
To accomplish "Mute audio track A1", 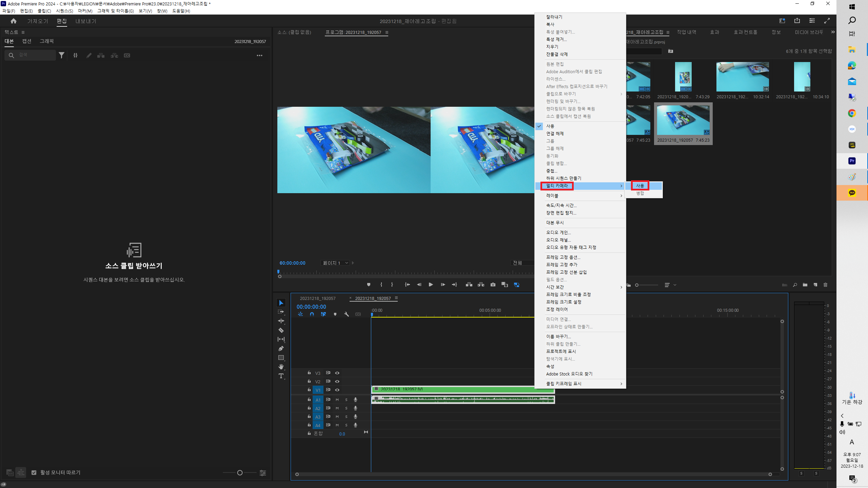I will coord(337,400).
